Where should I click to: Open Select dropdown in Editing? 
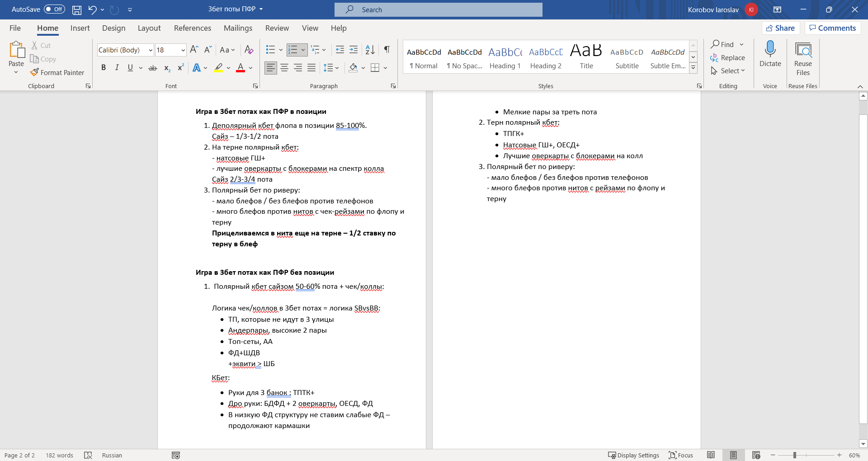(x=728, y=71)
